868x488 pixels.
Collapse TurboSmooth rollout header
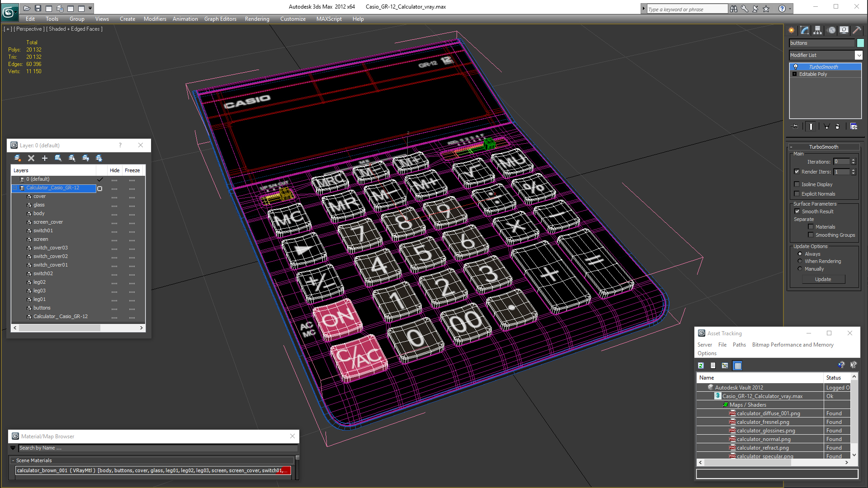click(823, 147)
